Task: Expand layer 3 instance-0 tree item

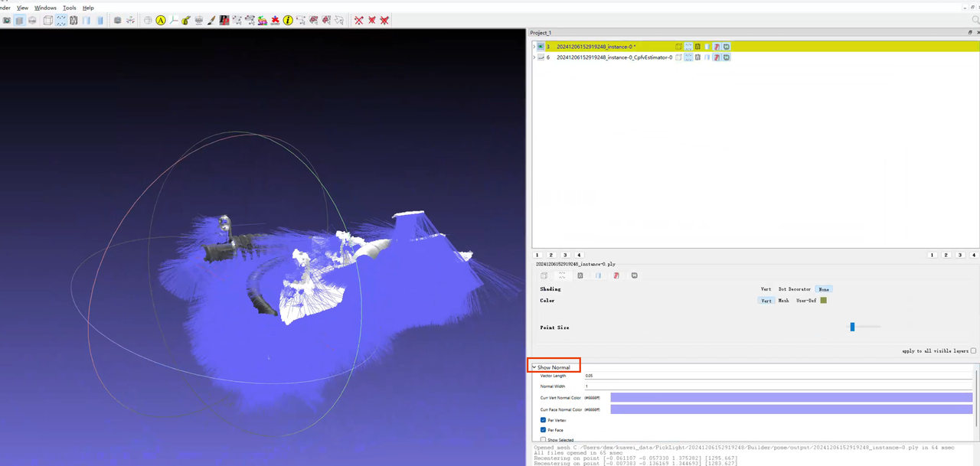Action: pos(534,47)
